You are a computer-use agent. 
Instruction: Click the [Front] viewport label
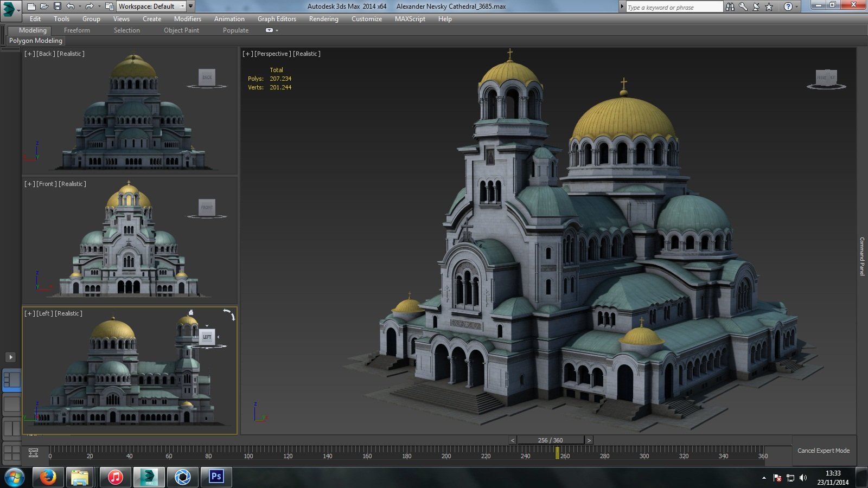(47, 184)
